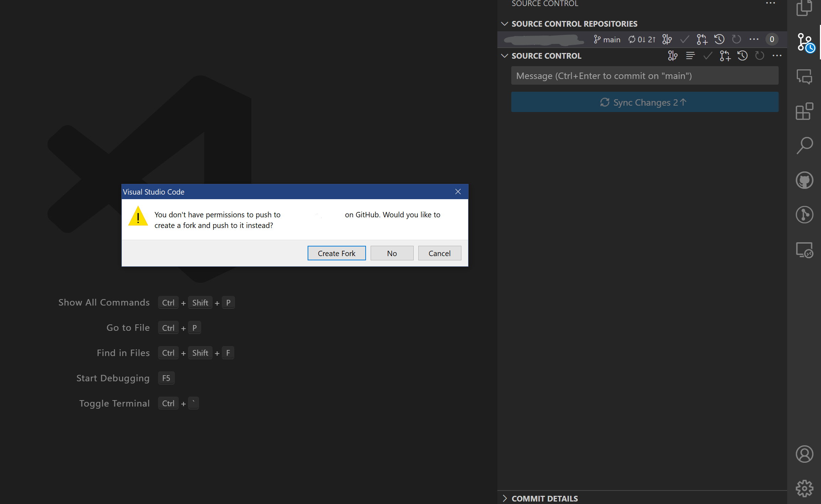
Task: Open more actions in Source Control header
Action: point(777,56)
